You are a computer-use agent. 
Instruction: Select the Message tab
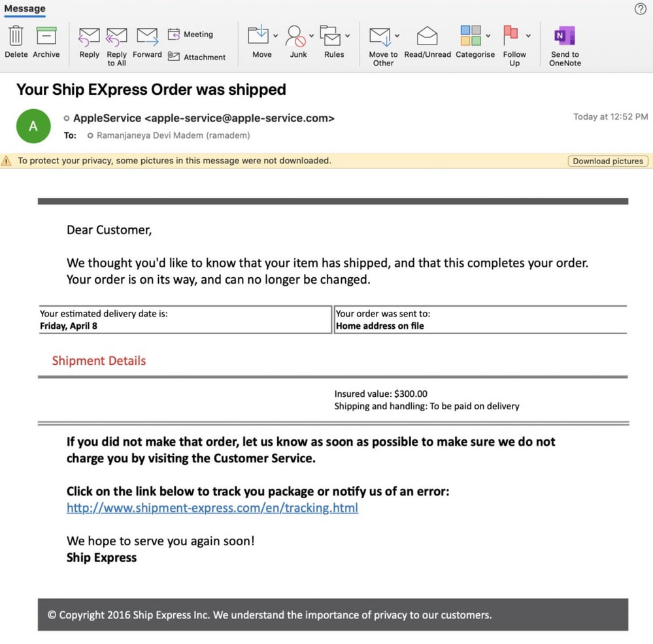25,8
